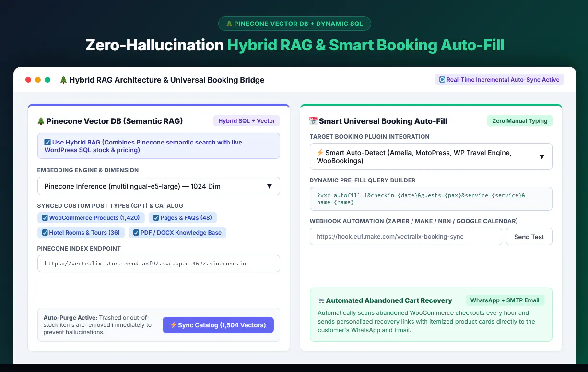
Task: Click the "Zero-Hallucination" headline text
Action: (x=154, y=45)
